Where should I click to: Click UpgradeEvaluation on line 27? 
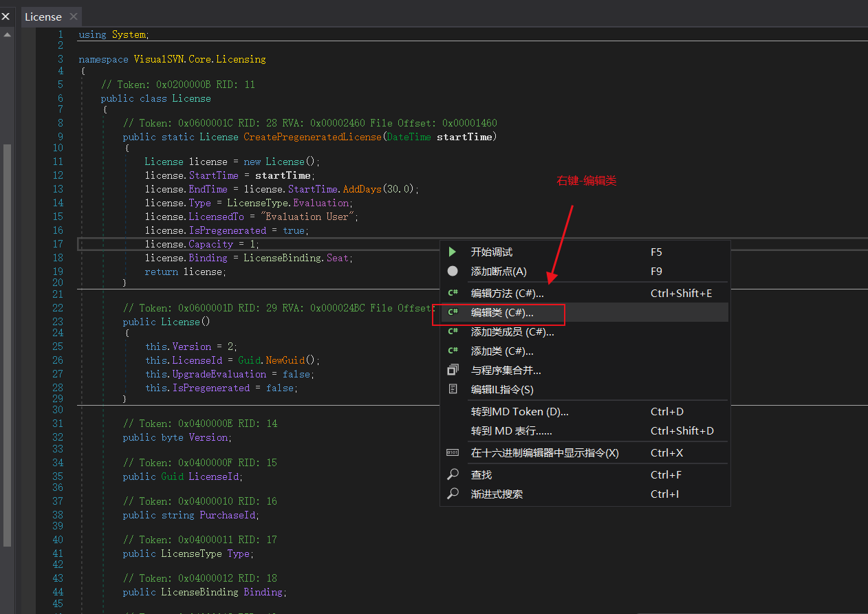pos(219,374)
